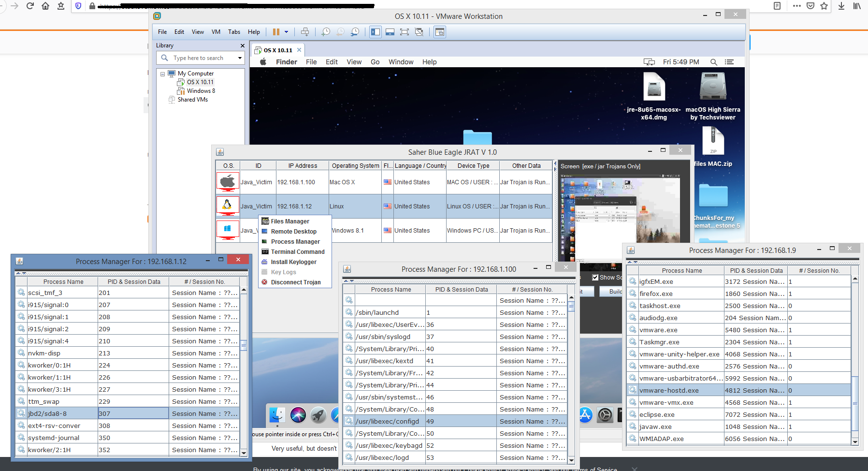Open the VM menu in VMware

216,32
